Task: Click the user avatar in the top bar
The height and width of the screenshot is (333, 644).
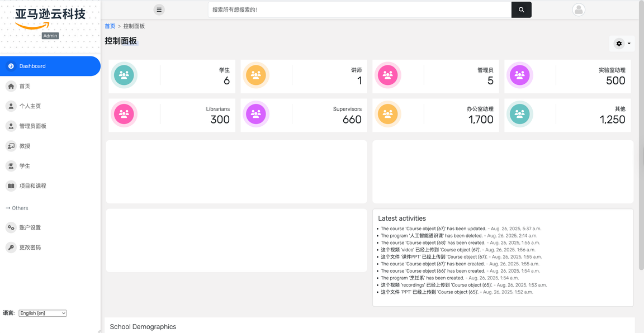Action: point(579,9)
